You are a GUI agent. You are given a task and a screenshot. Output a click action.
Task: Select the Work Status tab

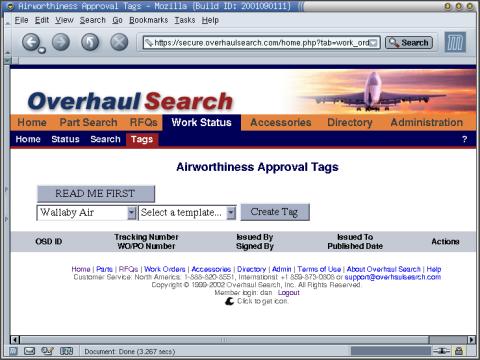point(201,122)
